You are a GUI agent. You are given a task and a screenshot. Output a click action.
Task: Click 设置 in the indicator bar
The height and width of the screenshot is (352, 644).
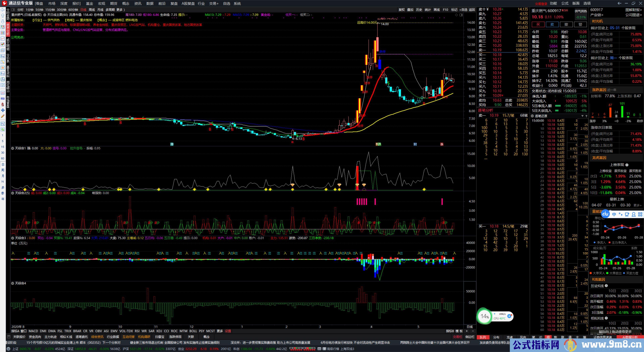(x=228, y=331)
